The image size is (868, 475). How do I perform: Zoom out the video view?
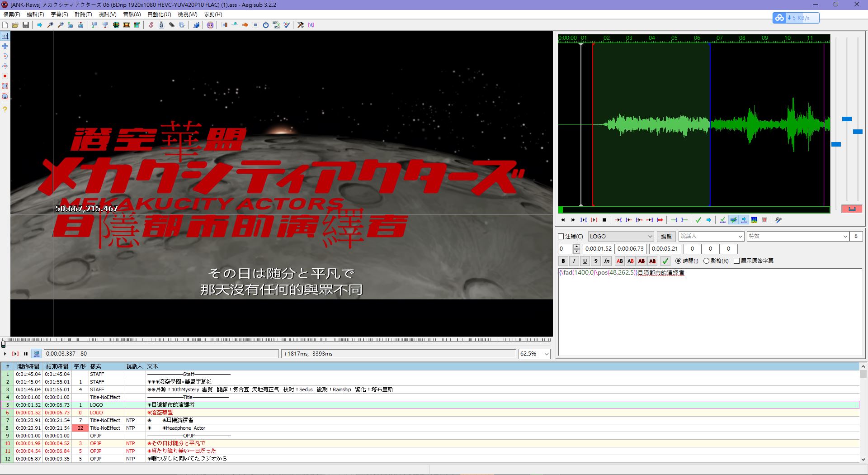pos(61,25)
